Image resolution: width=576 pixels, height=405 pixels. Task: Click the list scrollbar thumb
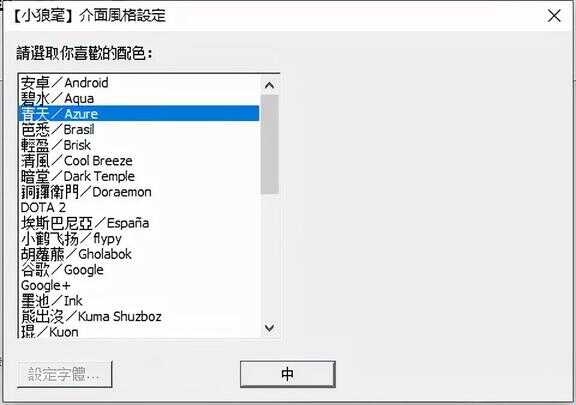coord(270,144)
